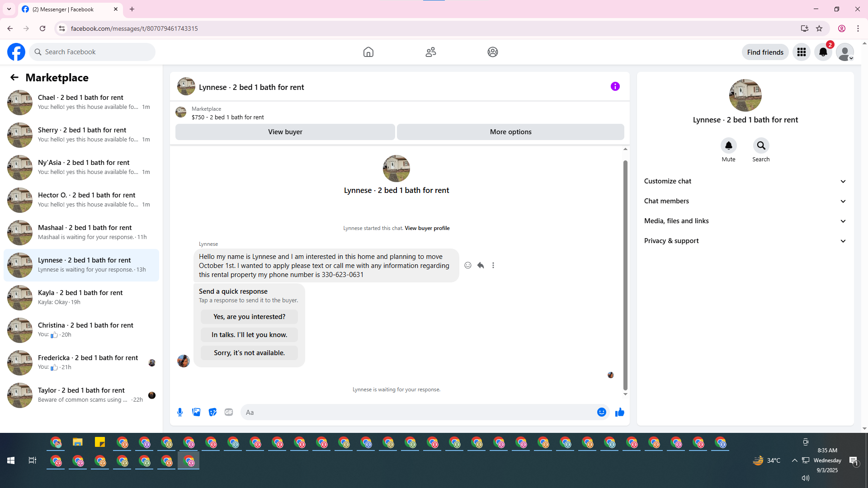Expand Privacy & support section
The width and height of the screenshot is (868, 488).
(x=745, y=241)
